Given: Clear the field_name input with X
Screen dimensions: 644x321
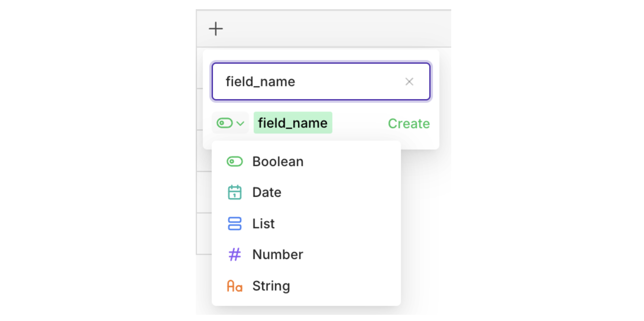Looking at the screenshot, I should 409,82.
